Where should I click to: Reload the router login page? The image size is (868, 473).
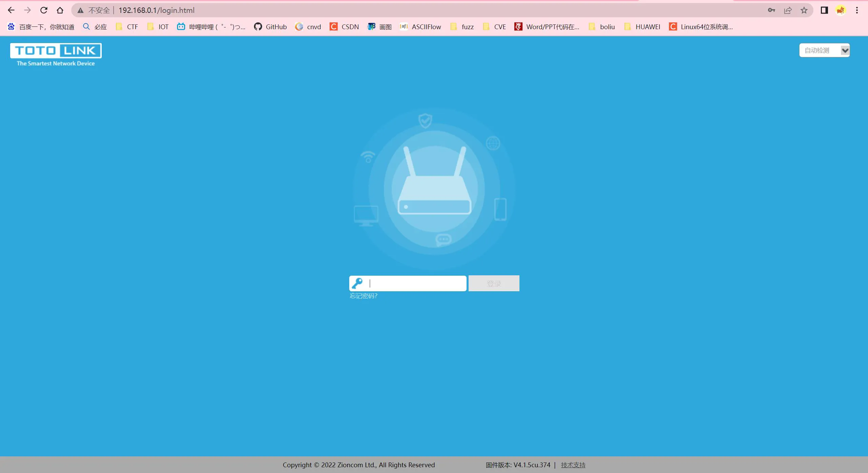(44, 10)
